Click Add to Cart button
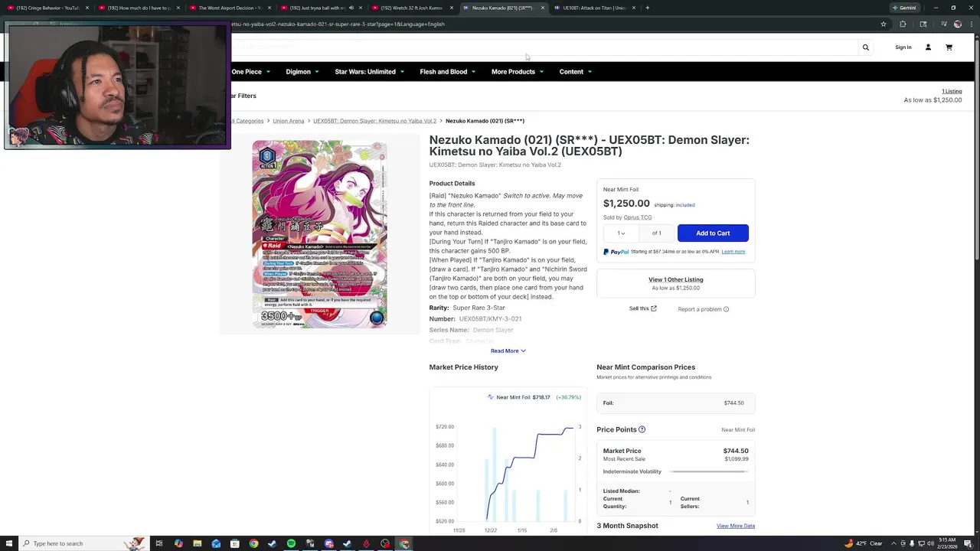 (x=713, y=233)
